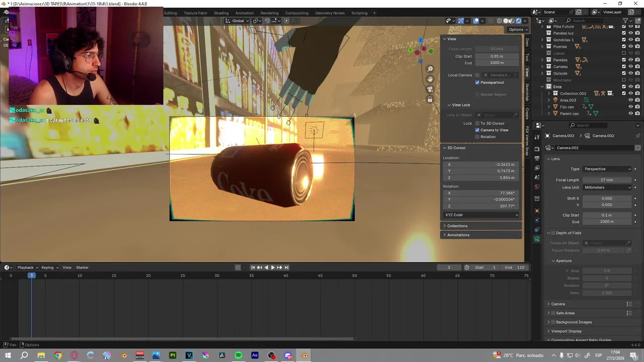The image size is (644, 362).
Task: Open the Scene properties tab icon
Action: pyautogui.click(x=537, y=177)
